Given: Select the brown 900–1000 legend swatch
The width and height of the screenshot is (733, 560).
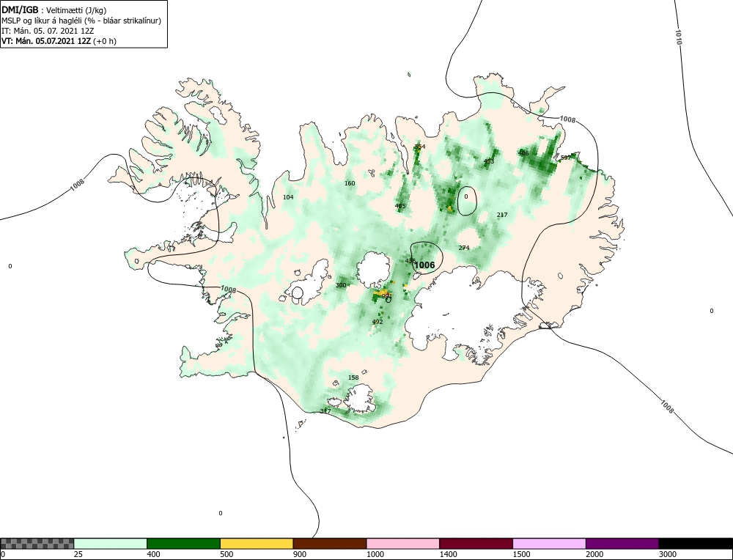Looking at the screenshot, I should click(x=330, y=544).
